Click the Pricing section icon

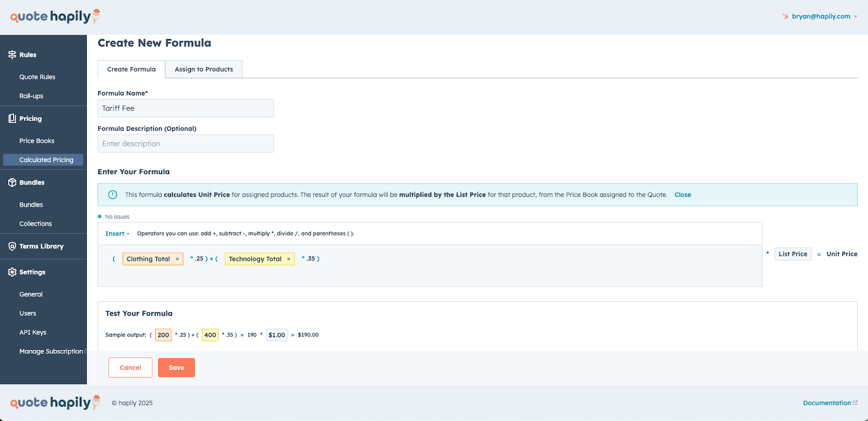coord(12,118)
